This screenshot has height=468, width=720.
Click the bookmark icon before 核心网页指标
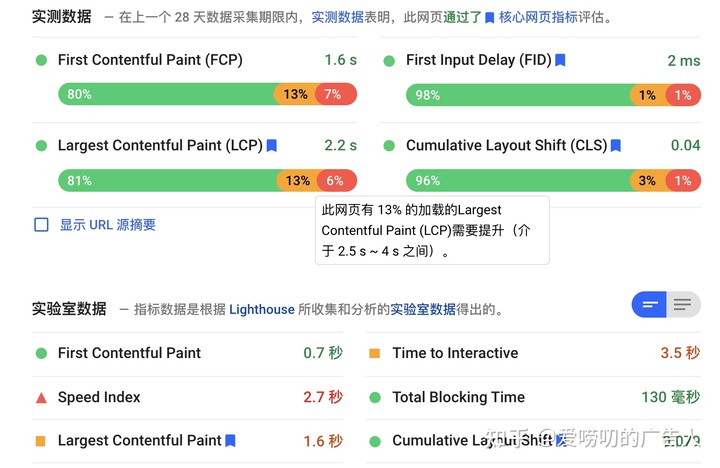pyautogui.click(x=489, y=18)
